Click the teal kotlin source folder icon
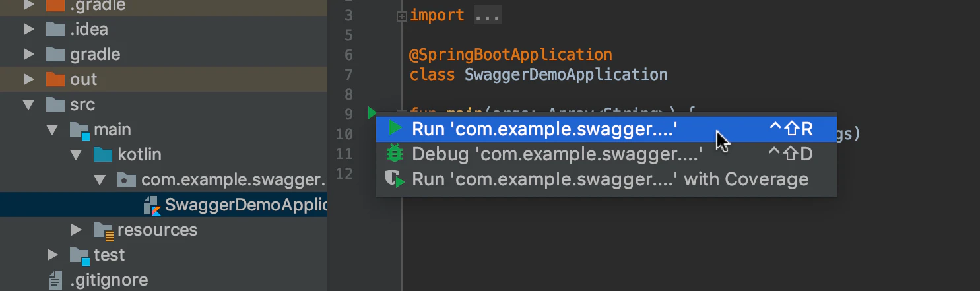Image resolution: width=980 pixels, height=291 pixels. coord(102,154)
